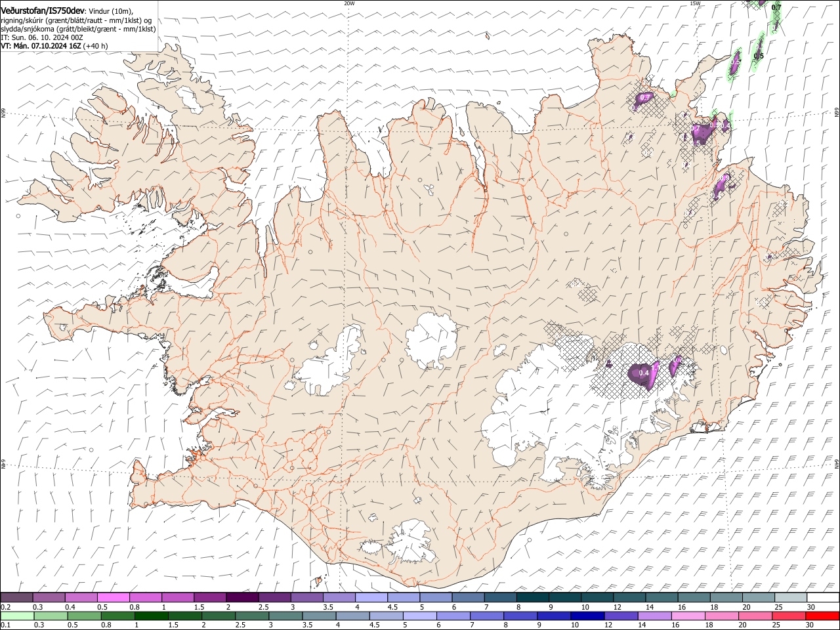
Task: Select the 'slydda/snjókoma (grátt/bleikt/grænt - mm/1klst)' legend line
Action: [79, 29]
